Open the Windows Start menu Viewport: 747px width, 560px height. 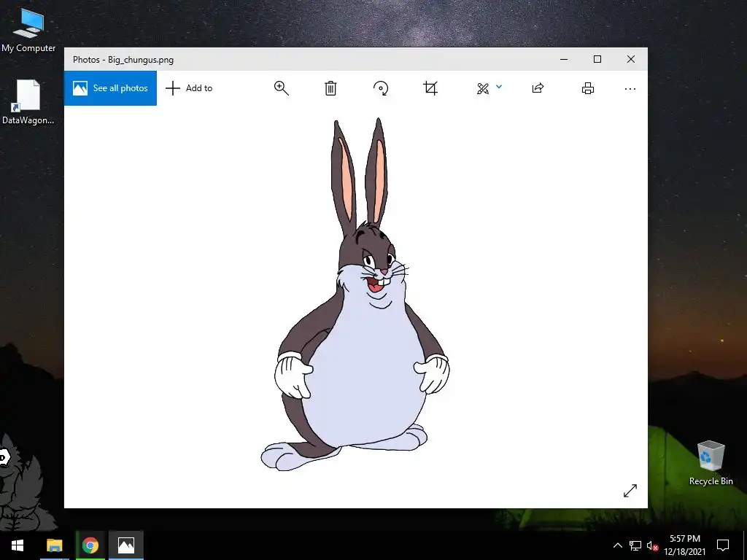coord(18,545)
